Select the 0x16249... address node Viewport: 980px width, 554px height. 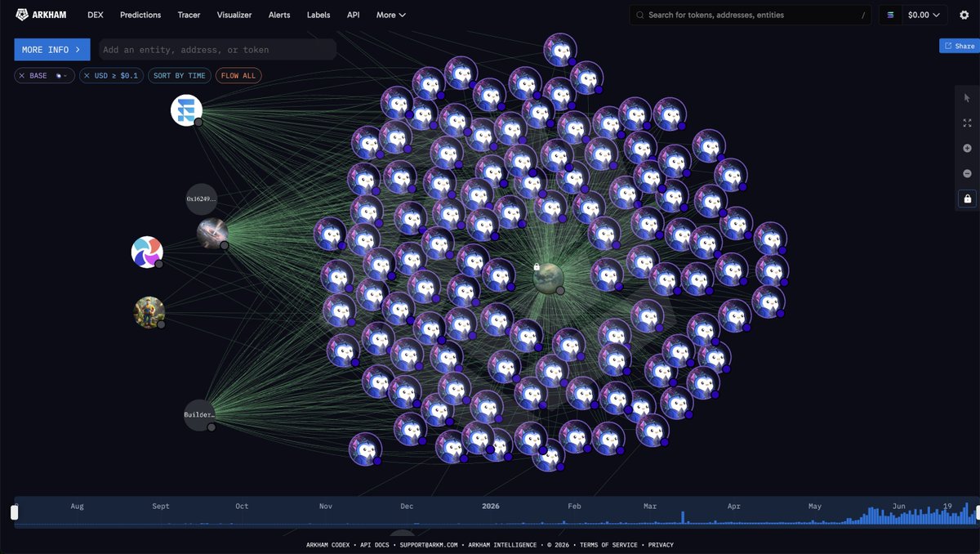click(x=202, y=199)
